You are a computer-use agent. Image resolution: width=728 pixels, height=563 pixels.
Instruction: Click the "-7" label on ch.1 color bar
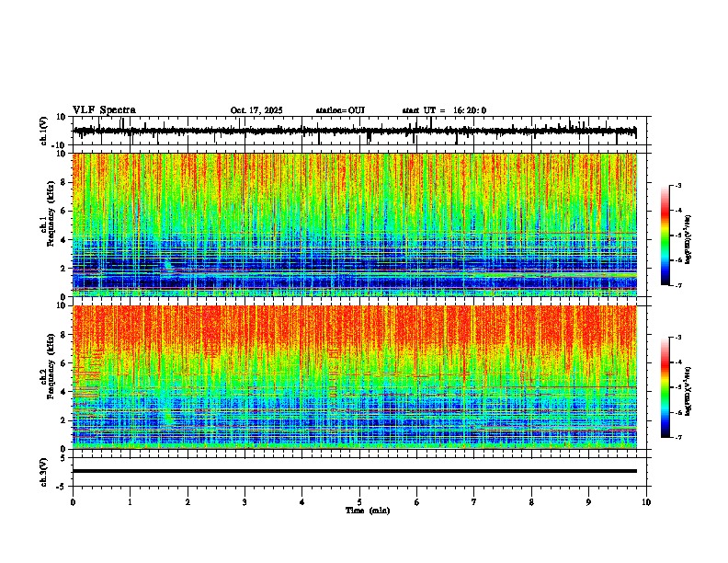(x=678, y=285)
